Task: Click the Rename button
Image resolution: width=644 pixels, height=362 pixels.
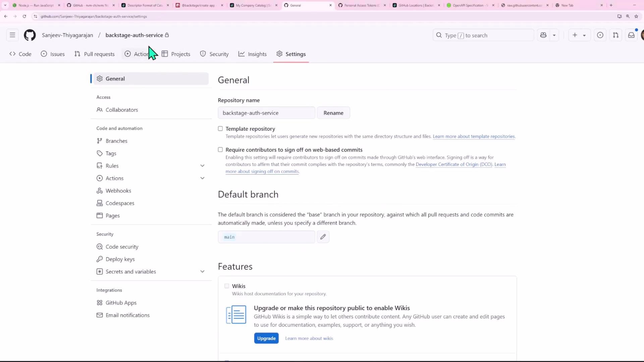Action: pos(333,113)
